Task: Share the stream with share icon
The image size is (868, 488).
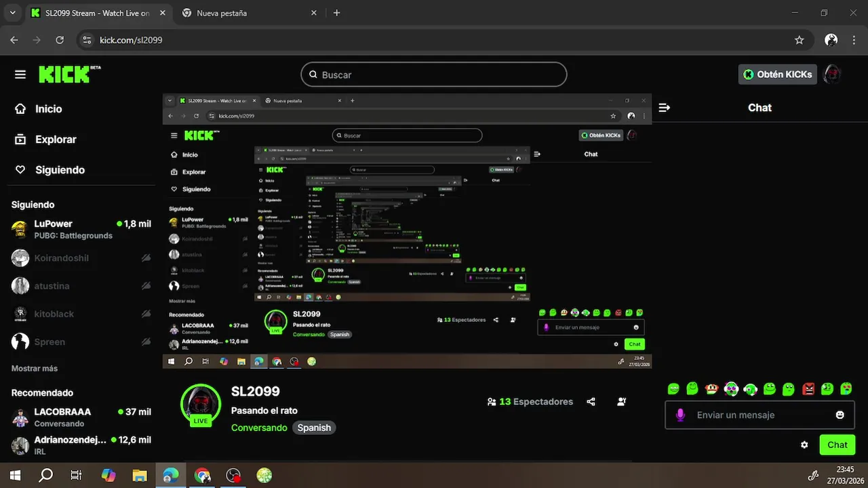Action: tap(591, 402)
